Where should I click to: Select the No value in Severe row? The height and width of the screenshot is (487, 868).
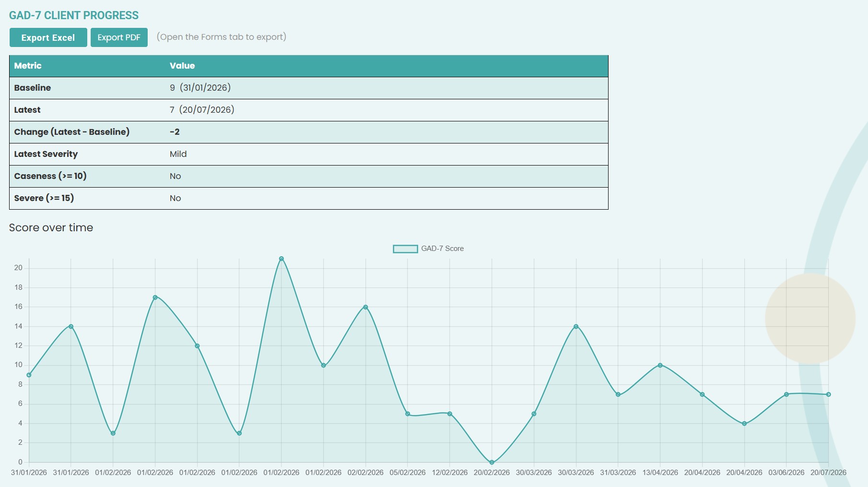175,198
